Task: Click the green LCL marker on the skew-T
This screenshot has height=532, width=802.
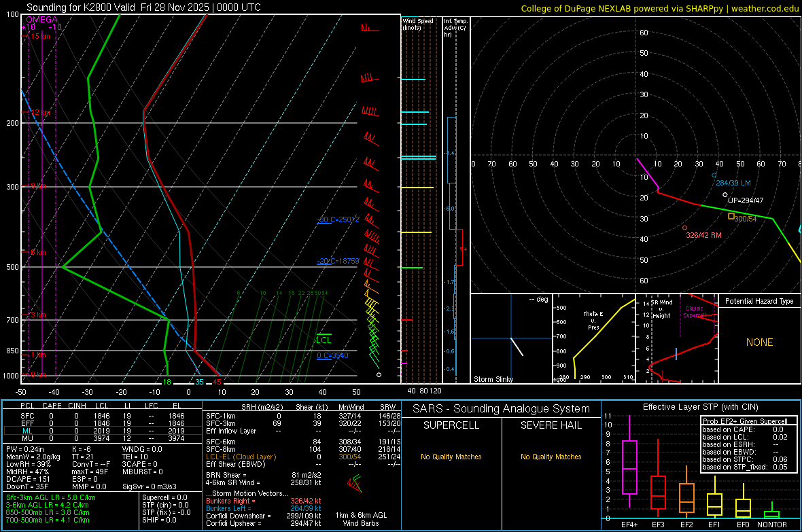Action: click(324, 338)
